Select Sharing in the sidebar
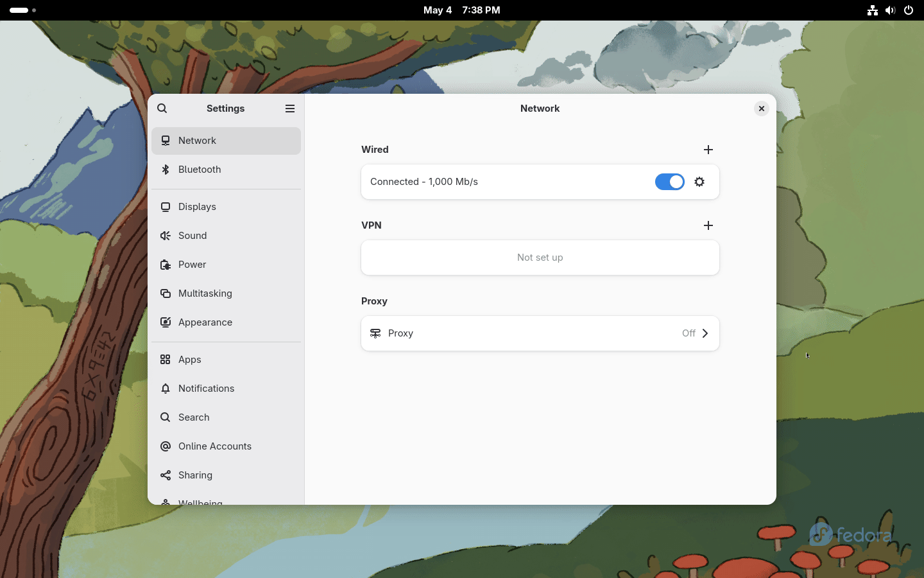The height and width of the screenshot is (578, 924). [226, 475]
